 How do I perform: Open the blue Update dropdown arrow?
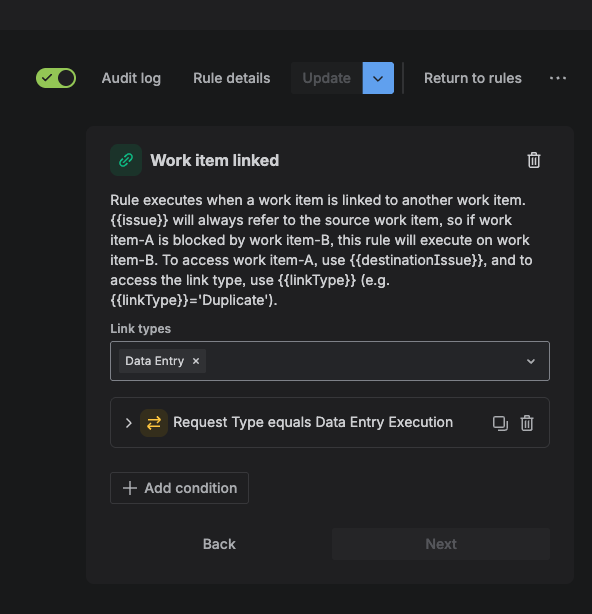pyautogui.click(x=378, y=78)
